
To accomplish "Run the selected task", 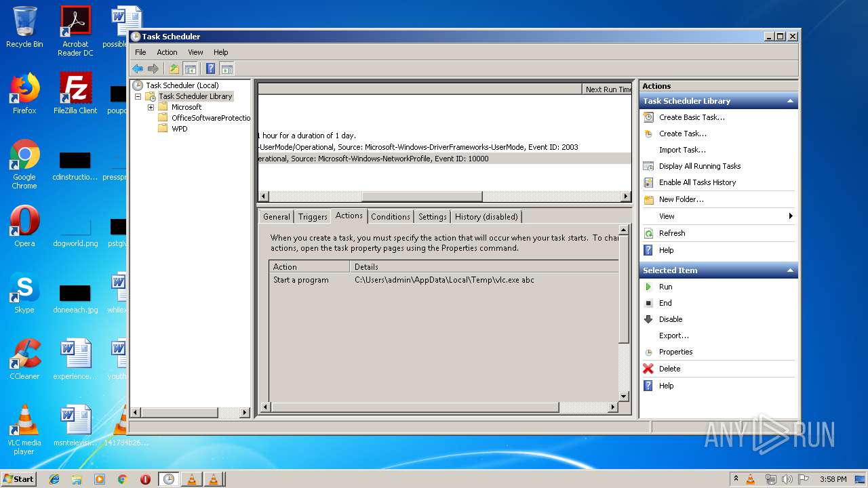I will pyautogui.click(x=665, y=287).
